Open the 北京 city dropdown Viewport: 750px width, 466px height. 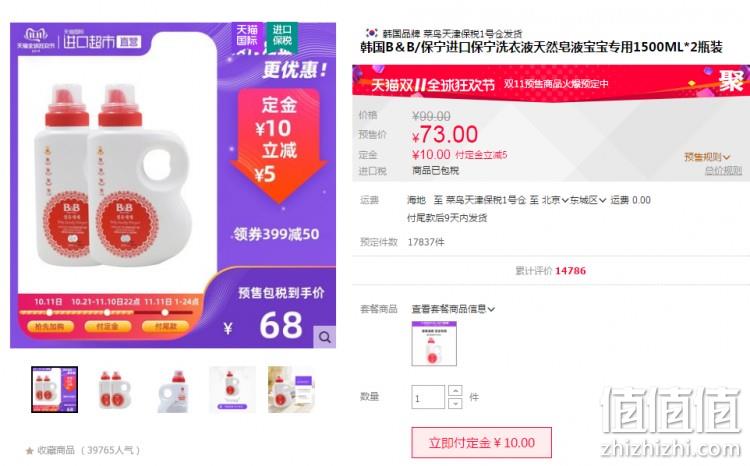click(x=555, y=200)
